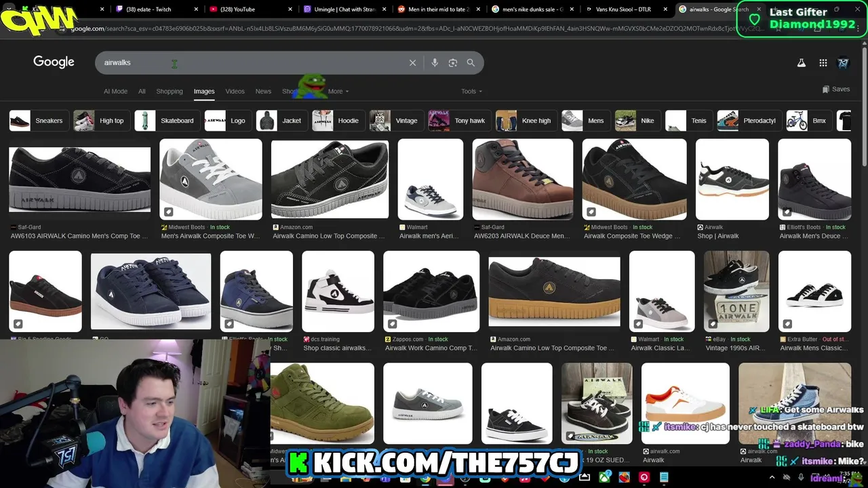The width and height of the screenshot is (868, 488).
Task: Open Saf-Gard AW6103 Airwalk Camino image
Action: (x=79, y=180)
